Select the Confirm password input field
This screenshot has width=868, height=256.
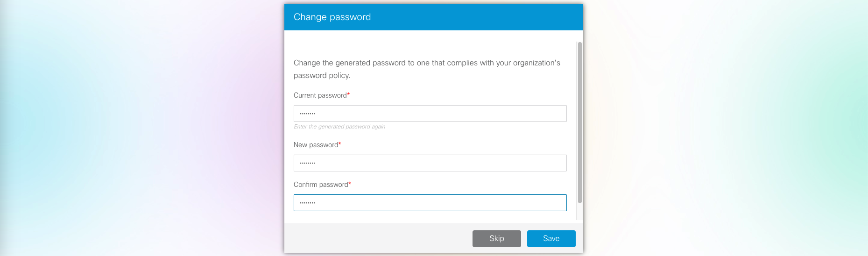click(x=430, y=203)
